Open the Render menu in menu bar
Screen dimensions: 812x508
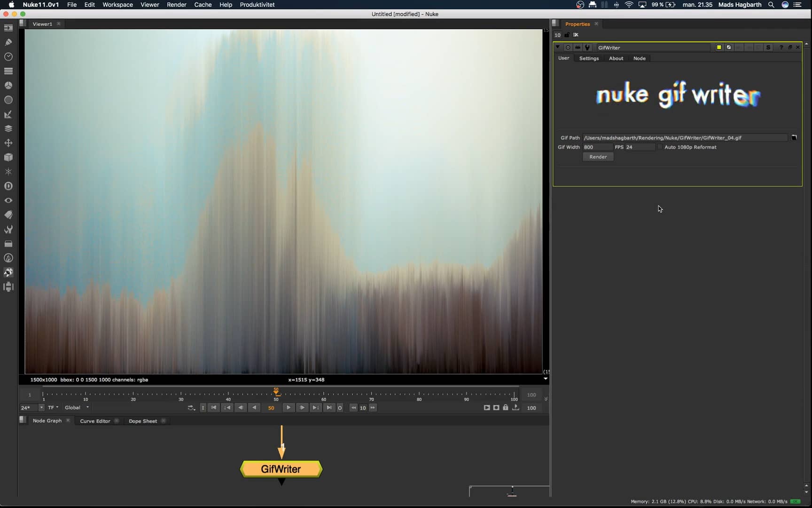click(x=177, y=5)
